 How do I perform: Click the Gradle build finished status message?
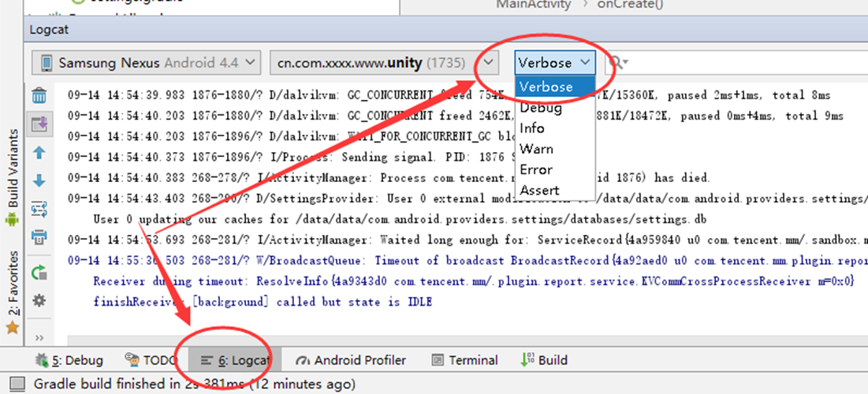pyautogui.click(x=195, y=384)
